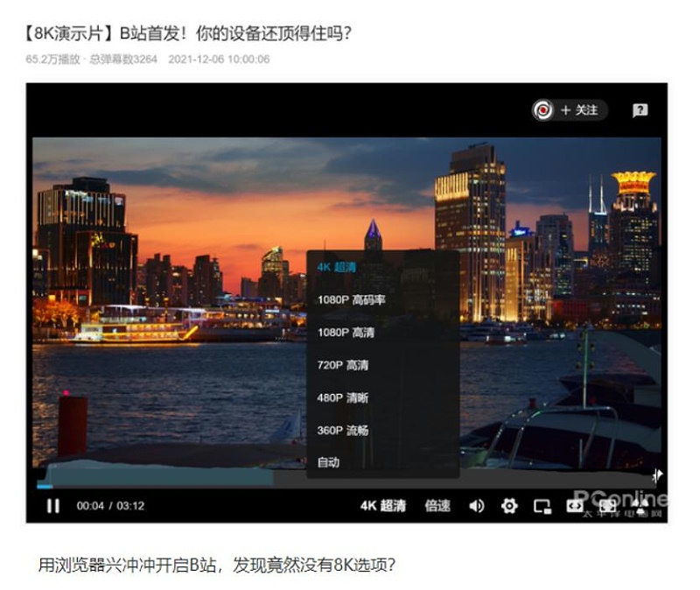Choose 720P 高清 from quality menu
The width and height of the screenshot is (700, 590).
click(x=342, y=365)
